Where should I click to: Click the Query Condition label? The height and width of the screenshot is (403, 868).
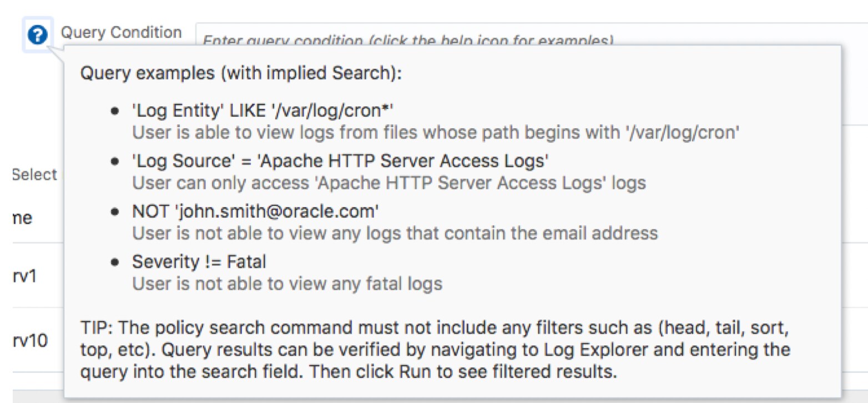[x=121, y=33]
